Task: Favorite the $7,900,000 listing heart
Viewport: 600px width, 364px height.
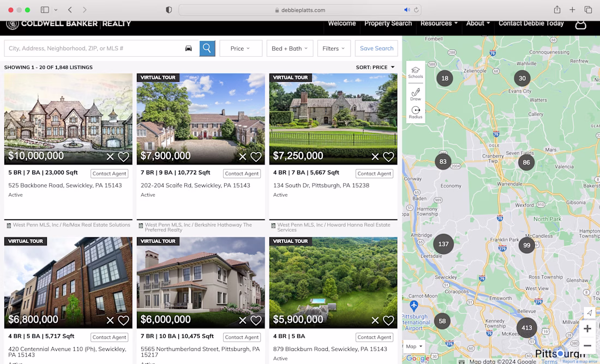Action: coord(256,157)
